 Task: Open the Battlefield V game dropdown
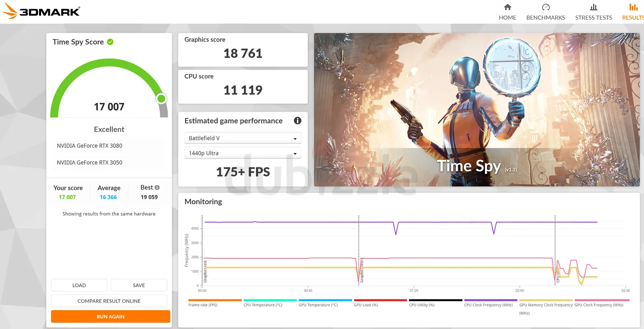pos(243,138)
